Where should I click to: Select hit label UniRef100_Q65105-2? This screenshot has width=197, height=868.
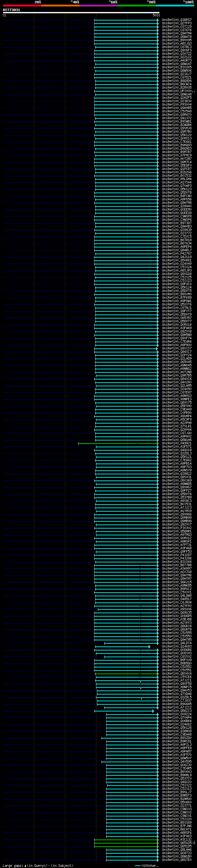179,843
